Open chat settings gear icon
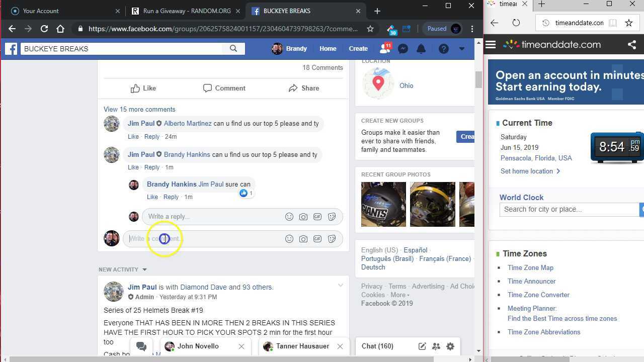 (450, 346)
